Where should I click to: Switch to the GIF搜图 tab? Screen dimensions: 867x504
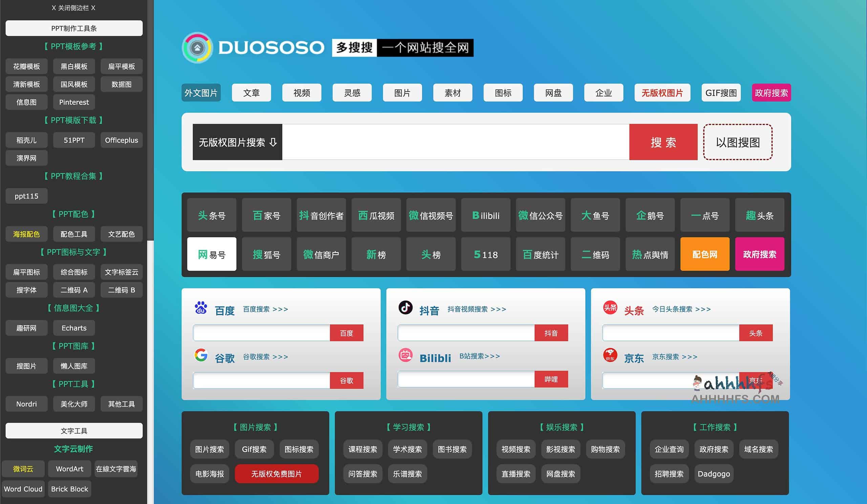(721, 92)
